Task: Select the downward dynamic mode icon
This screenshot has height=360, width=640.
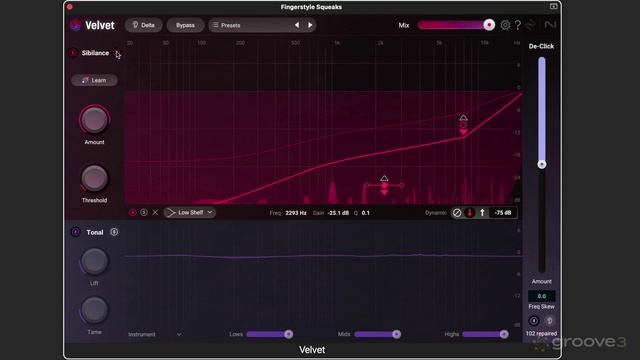Action: (470, 213)
